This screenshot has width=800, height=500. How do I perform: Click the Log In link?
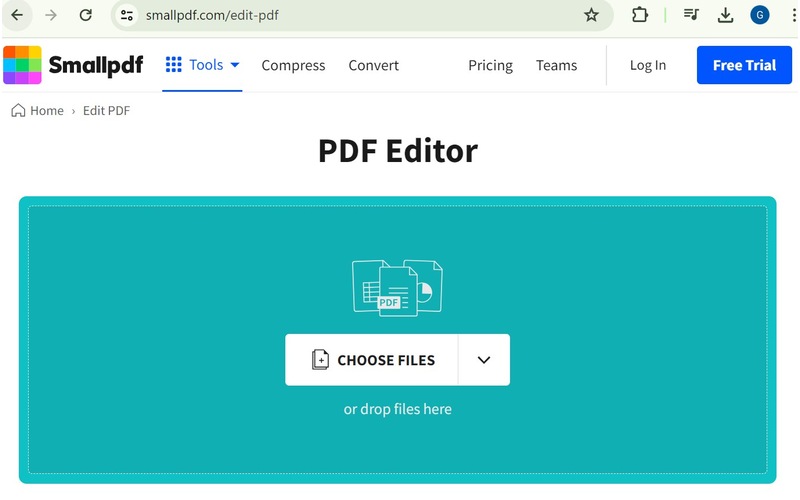pos(647,65)
